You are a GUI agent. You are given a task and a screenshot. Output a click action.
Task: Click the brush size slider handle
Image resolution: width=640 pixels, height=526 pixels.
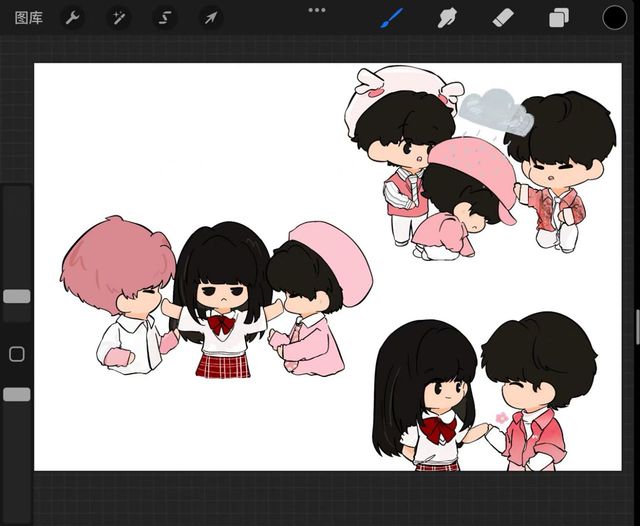tap(17, 296)
